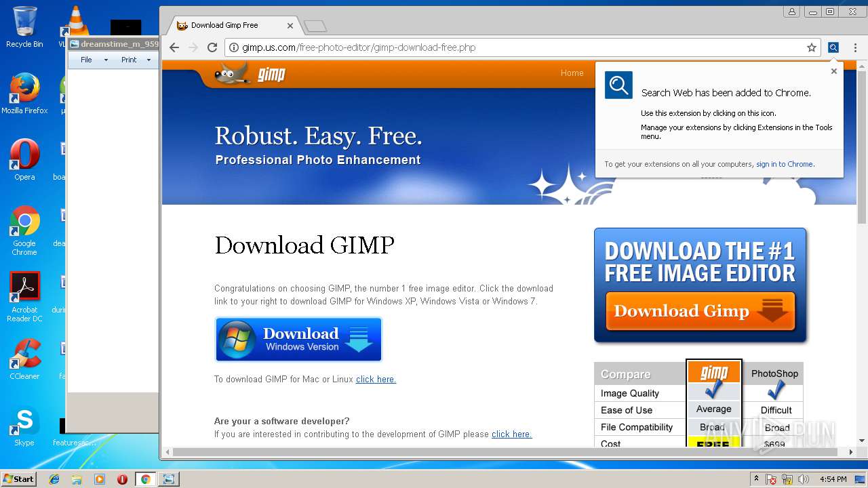
Task: Click the blue Download Windows Version button
Action: [298, 340]
